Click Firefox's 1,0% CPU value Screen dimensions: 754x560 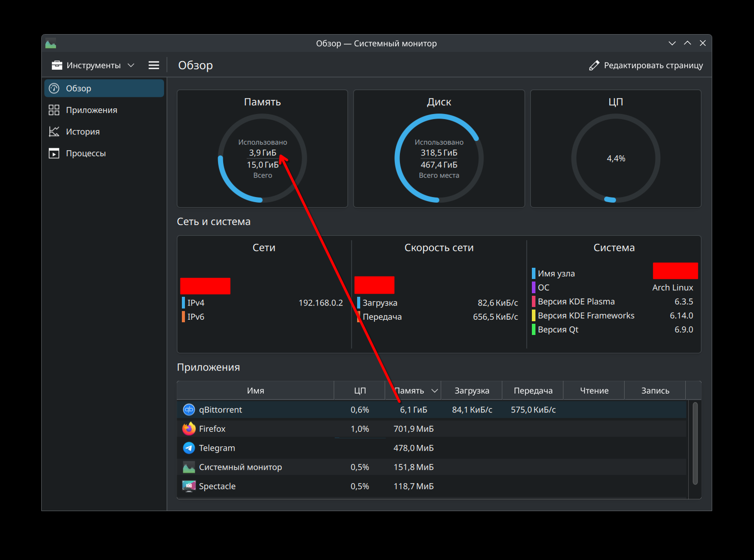tap(360, 429)
